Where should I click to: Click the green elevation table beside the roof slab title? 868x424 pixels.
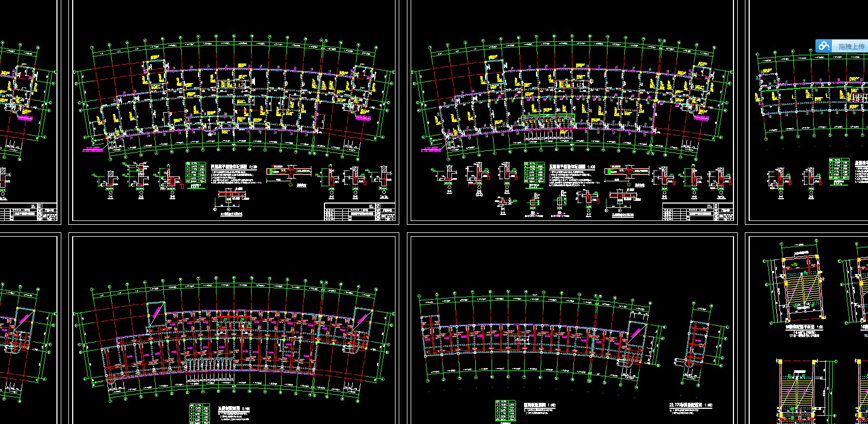[506, 411]
